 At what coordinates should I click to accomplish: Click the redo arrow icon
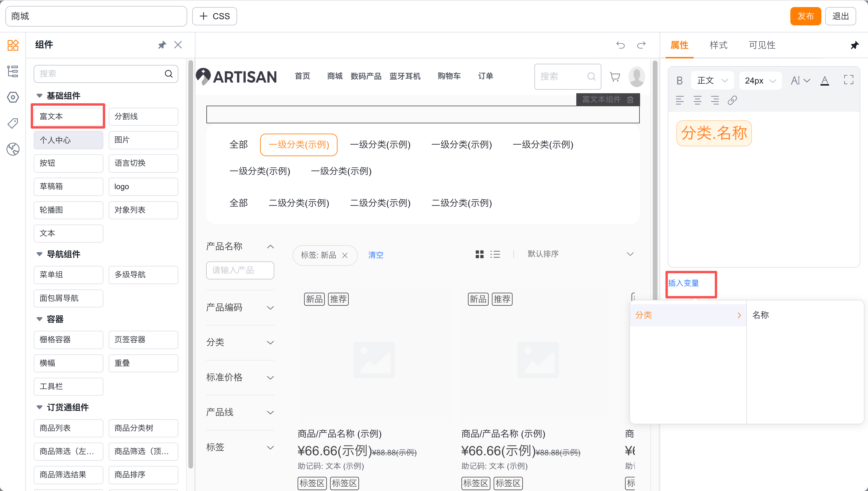click(x=641, y=45)
